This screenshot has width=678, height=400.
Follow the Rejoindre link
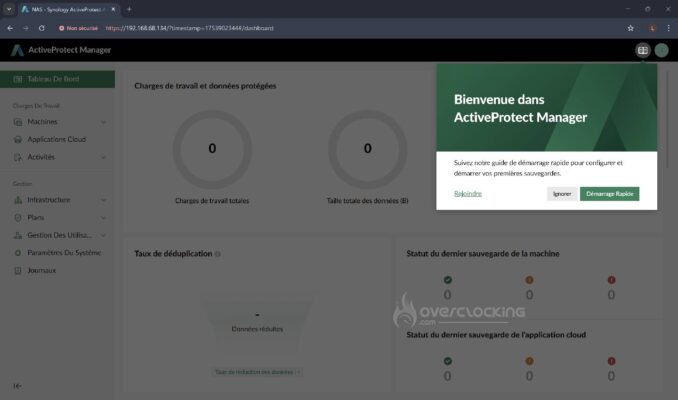tap(467, 193)
